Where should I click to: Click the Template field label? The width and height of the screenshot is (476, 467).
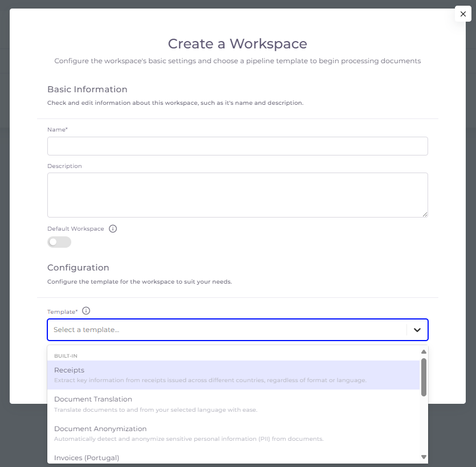(62, 312)
